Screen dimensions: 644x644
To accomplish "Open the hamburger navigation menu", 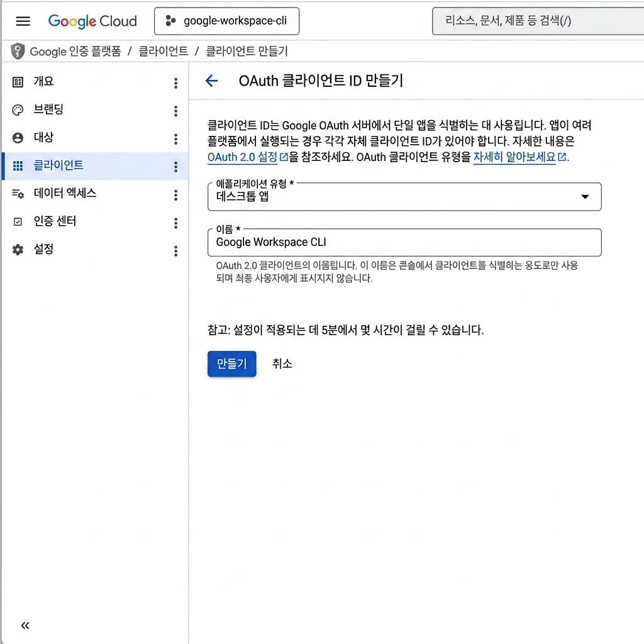I will (x=23, y=21).
